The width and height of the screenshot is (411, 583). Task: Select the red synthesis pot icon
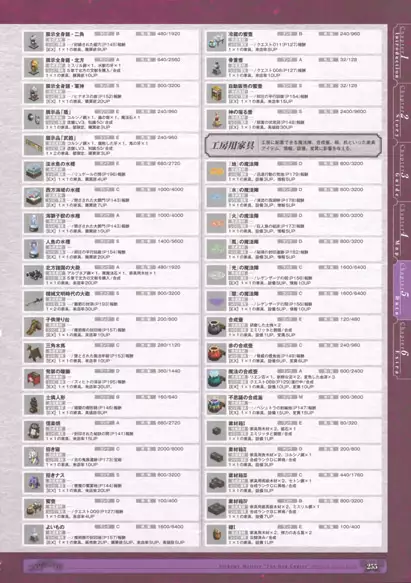216,353
